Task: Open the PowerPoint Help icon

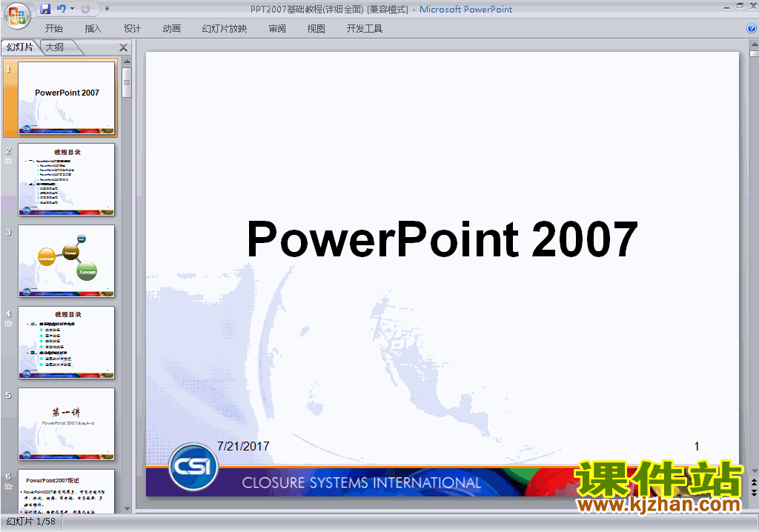Action: coord(752,29)
